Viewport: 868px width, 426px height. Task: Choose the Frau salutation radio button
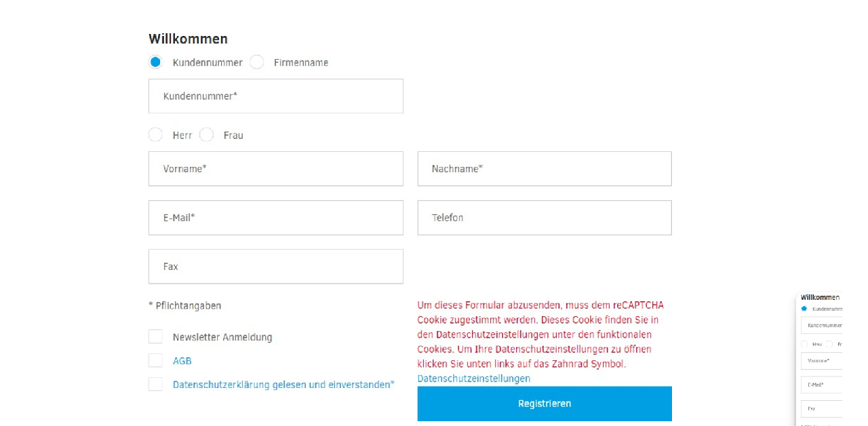point(207,135)
